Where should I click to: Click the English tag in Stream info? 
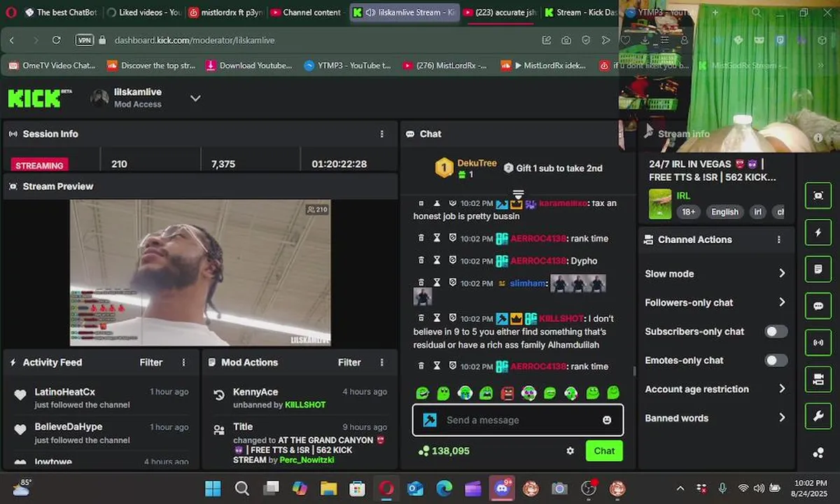pos(724,212)
